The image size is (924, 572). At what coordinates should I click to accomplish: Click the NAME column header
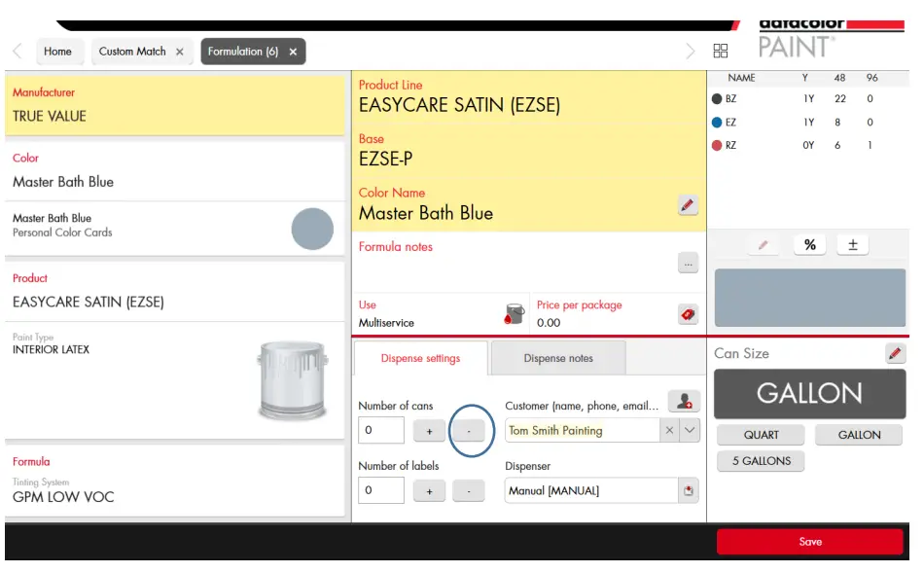tap(741, 78)
